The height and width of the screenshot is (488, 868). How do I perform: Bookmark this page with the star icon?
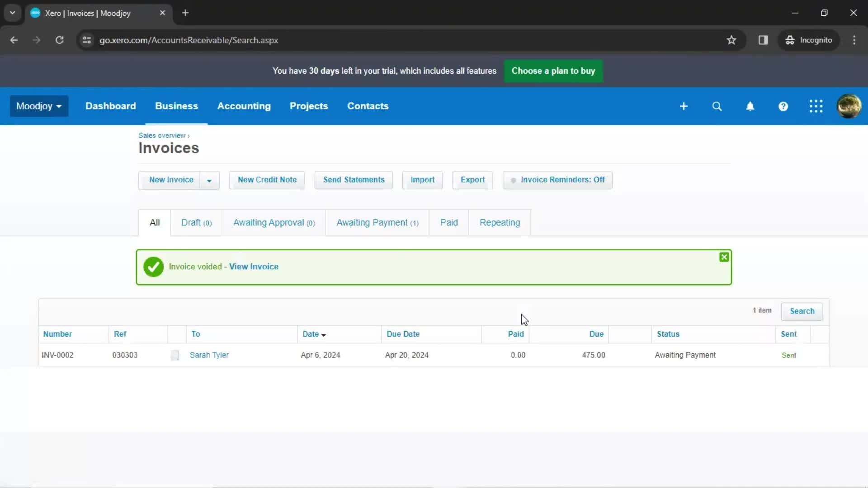tap(731, 40)
